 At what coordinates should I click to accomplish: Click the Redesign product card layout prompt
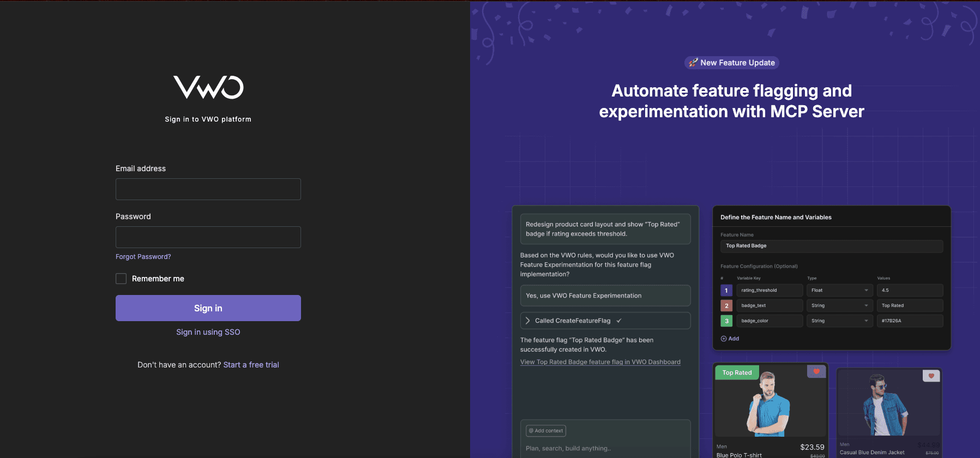[x=605, y=229]
